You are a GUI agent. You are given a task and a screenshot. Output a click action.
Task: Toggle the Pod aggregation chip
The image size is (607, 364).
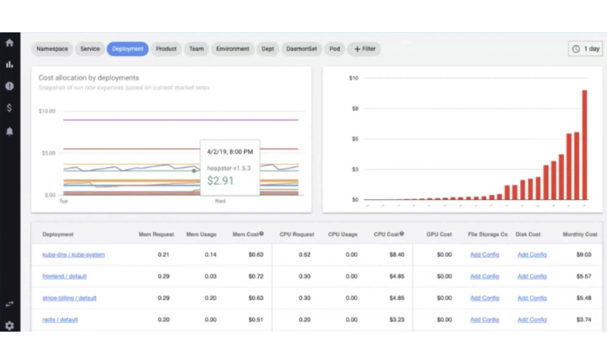coord(334,49)
